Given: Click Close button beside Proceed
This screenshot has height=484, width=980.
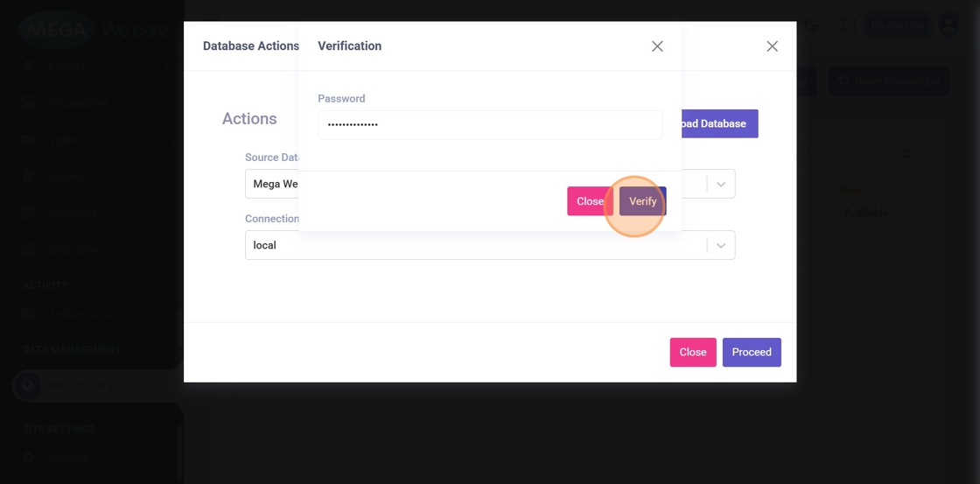Looking at the screenshot, I should (x=692, y=352).
